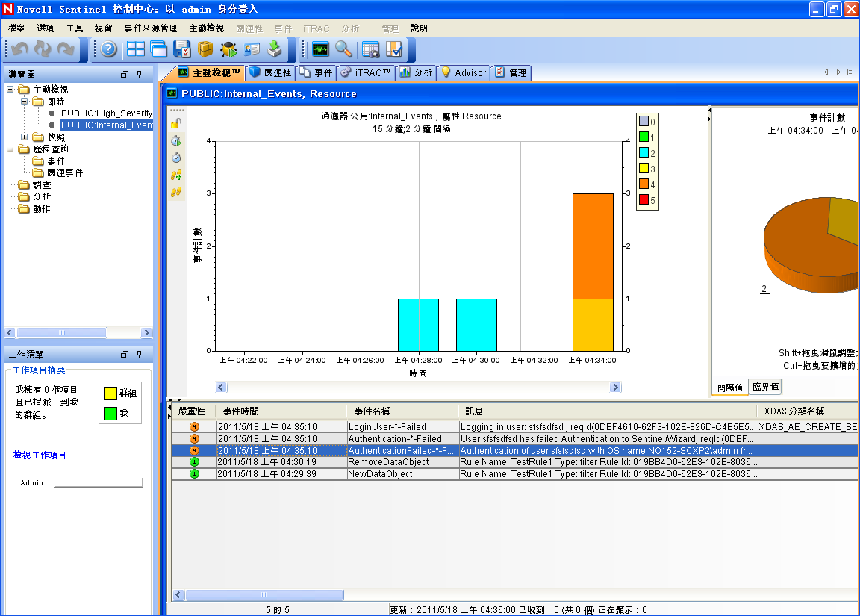The height and width of the screenshot is (616, 860).
Task: Open the 檔案 menu
Action: click(x=16, y=28)
